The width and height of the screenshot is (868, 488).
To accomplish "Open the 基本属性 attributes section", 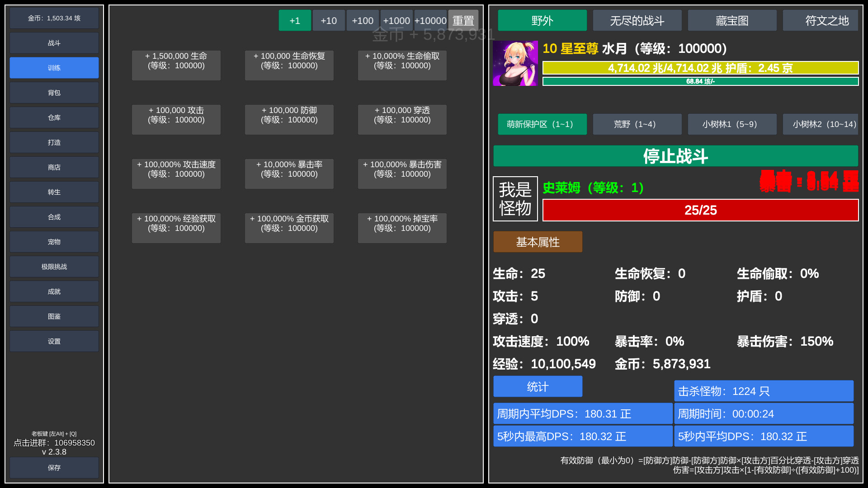I will click(538, 242).
